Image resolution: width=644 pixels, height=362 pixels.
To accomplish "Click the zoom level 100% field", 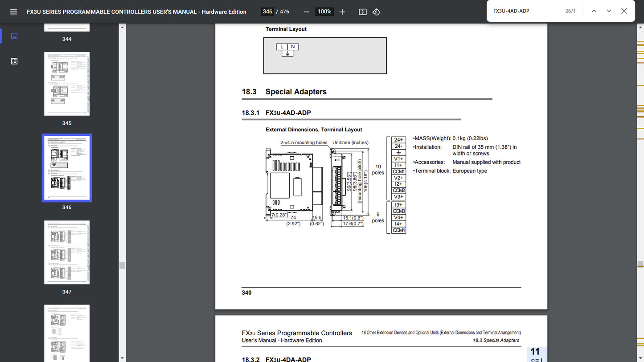I will pos(324,12).
